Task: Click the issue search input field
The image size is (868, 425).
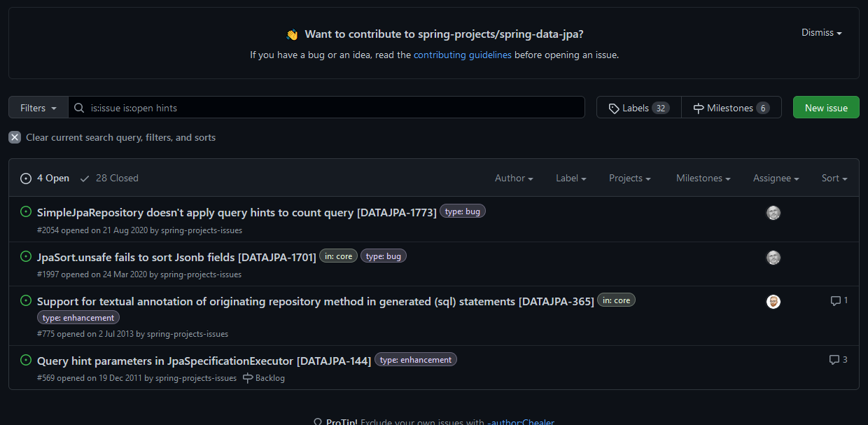Action: point(329,108)
